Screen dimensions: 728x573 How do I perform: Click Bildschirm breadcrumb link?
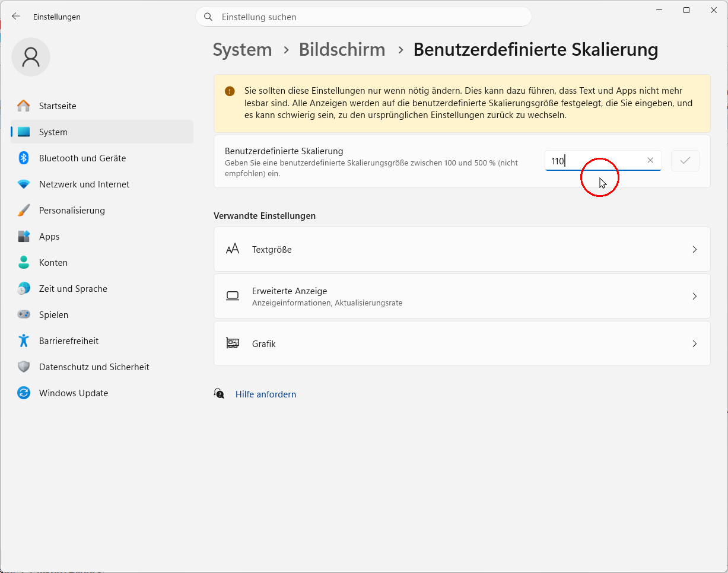[x=342, y=50]
